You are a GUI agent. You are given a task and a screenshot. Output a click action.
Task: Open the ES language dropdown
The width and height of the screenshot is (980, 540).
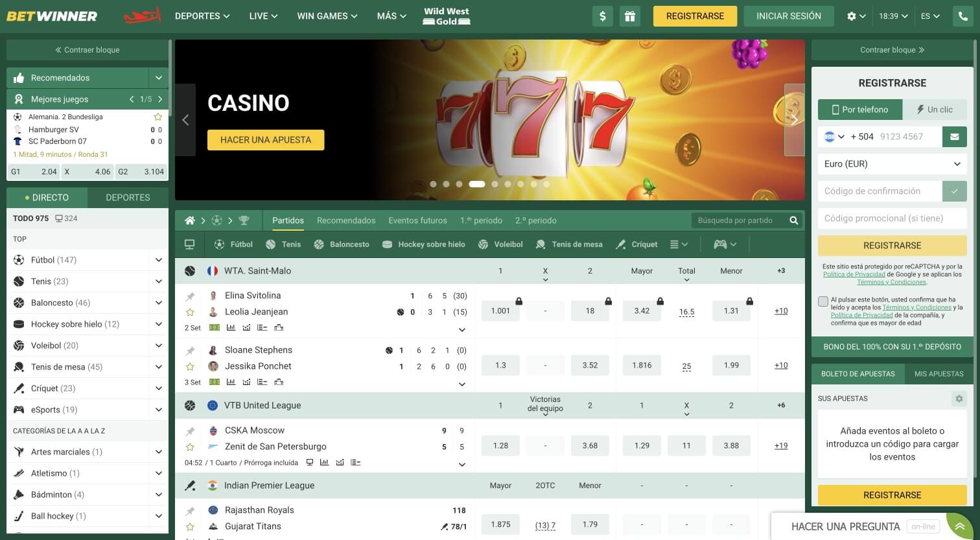(x=930, y=16)
